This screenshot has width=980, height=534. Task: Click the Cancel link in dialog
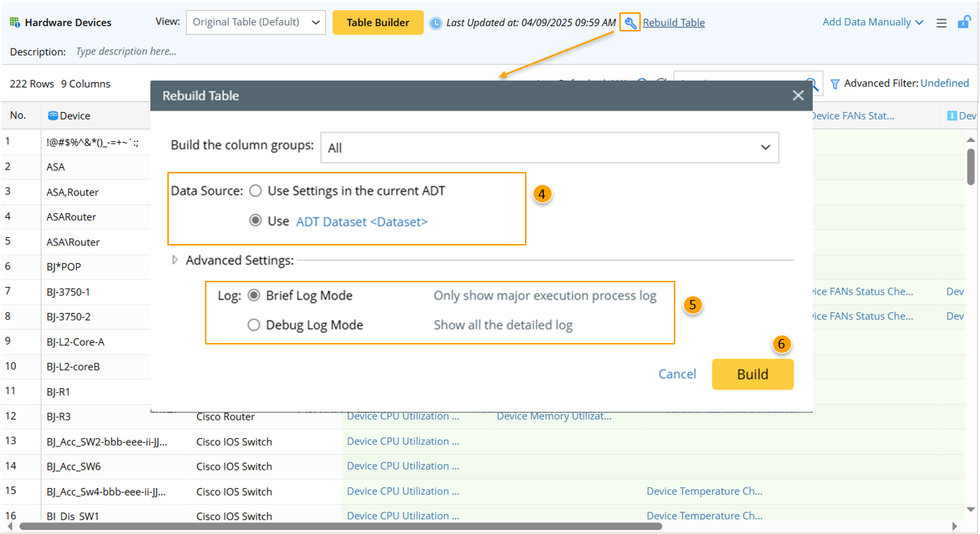(677, 374)
